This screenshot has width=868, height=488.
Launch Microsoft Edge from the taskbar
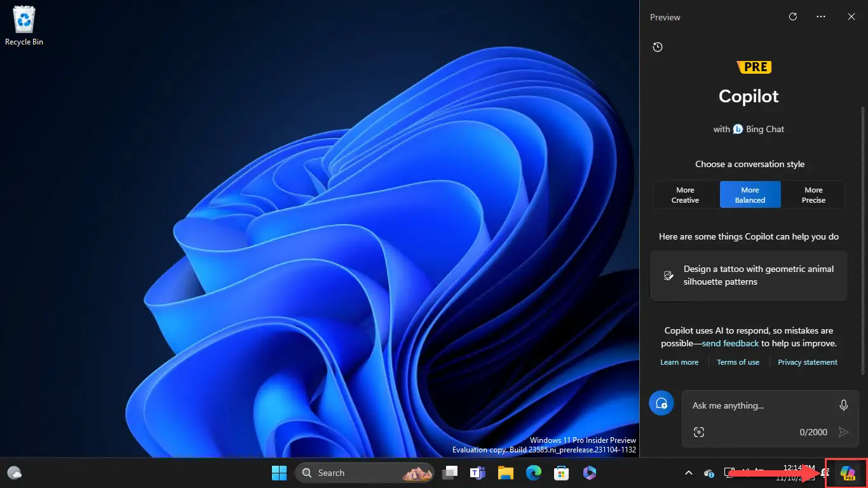point(533,473)
